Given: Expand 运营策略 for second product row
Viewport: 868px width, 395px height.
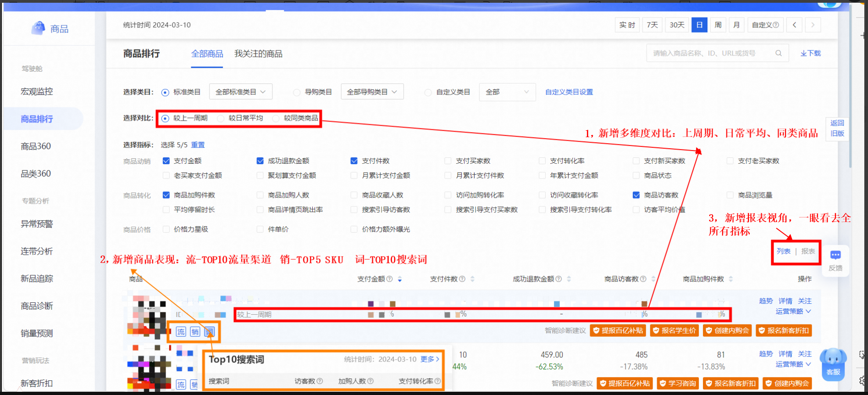Looking at the screenshot, I should (794, 364).
